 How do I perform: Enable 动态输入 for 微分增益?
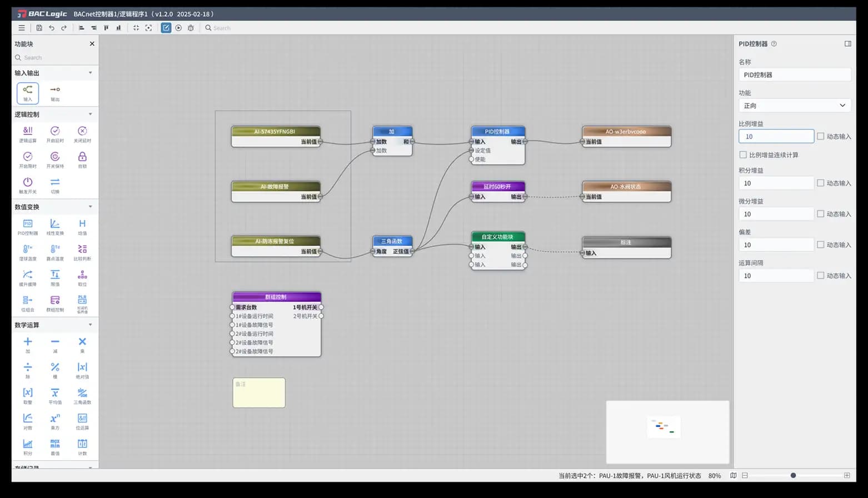(x=820, y=214)
